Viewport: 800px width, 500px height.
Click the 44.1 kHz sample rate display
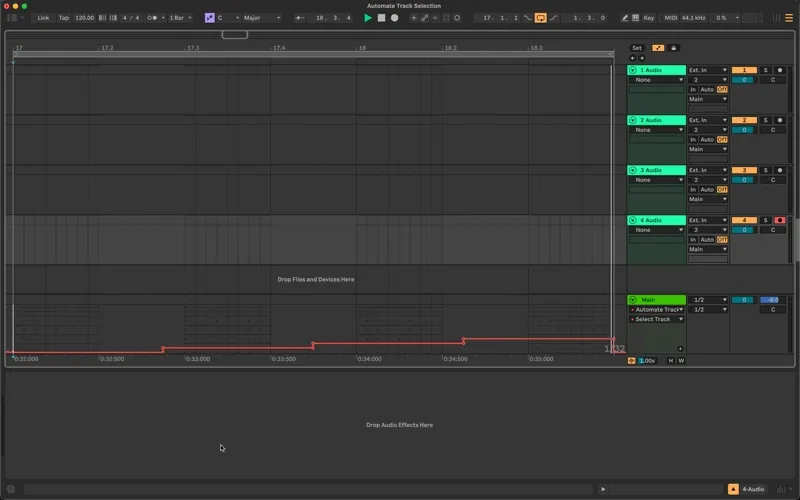[x=693, y=18]
